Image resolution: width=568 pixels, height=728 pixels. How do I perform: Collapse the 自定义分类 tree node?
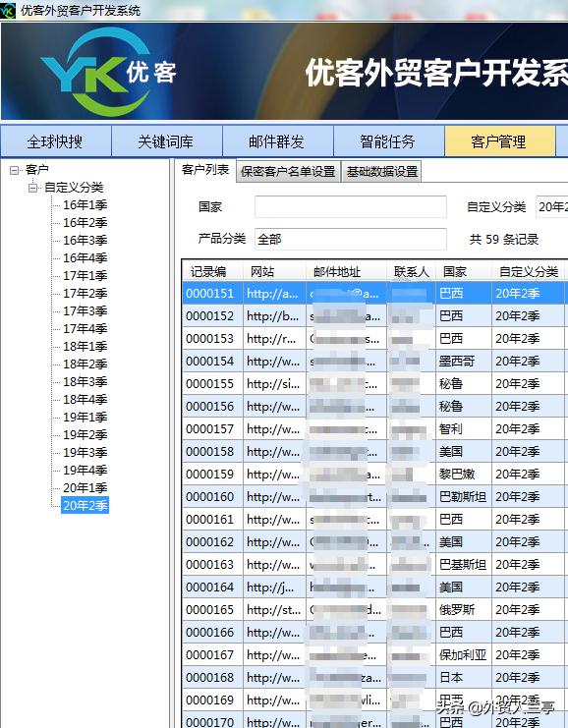pyautogui.click(x=33, y=188)
